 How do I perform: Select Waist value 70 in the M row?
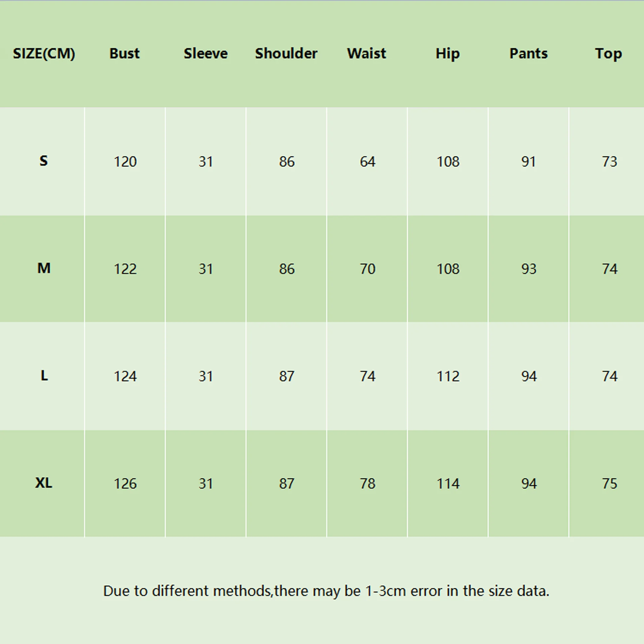[368, 269]
